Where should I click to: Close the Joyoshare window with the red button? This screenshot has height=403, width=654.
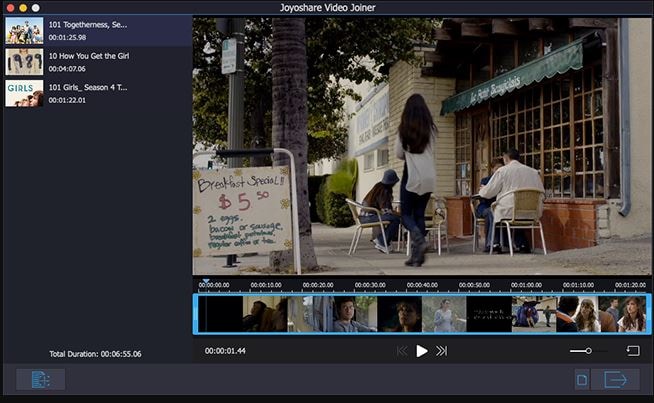(x=10, y=8)
